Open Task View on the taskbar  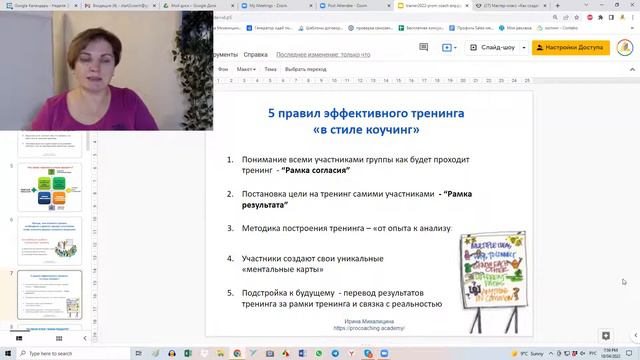(x=139, y=353)
